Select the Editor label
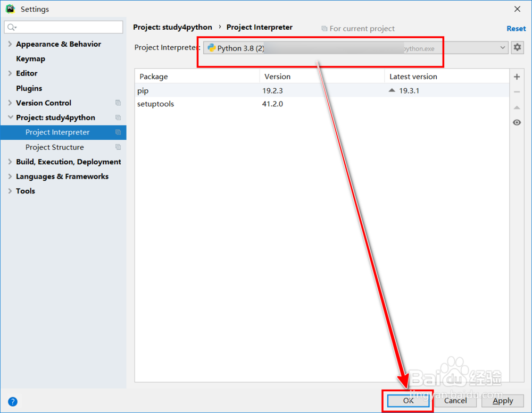This screenshot has height=413, width=532. pos(27,73)
